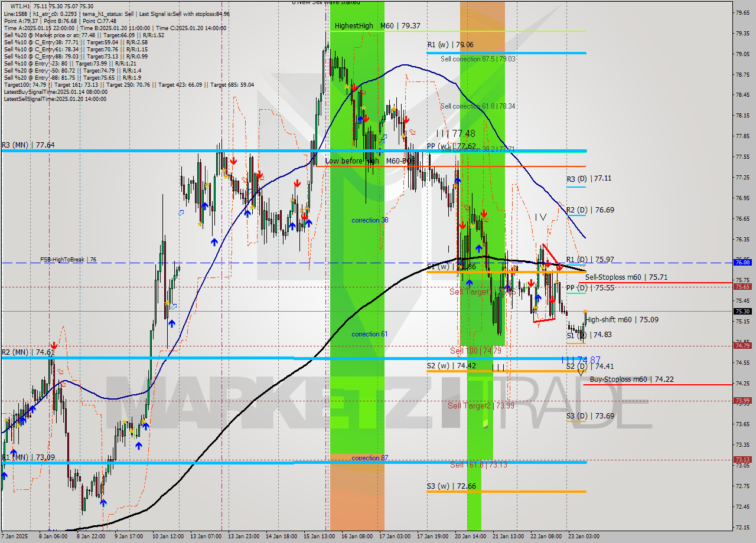This screenshot has height=543, width=756.
Task: Click the red 73.99 price tag on axis
Action: point(742,400)
